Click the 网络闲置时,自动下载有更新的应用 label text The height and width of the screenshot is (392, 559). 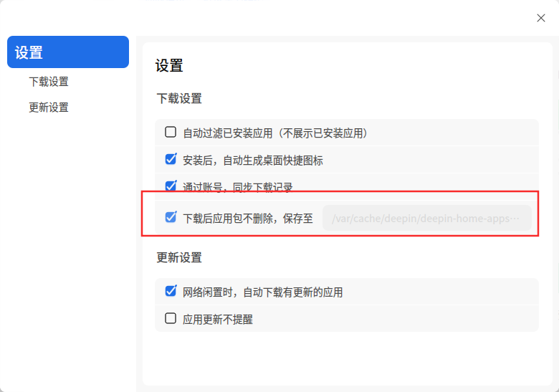pos(262,292)
